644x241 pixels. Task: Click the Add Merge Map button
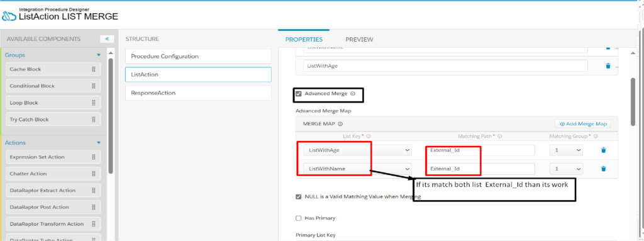click(583, 124)
